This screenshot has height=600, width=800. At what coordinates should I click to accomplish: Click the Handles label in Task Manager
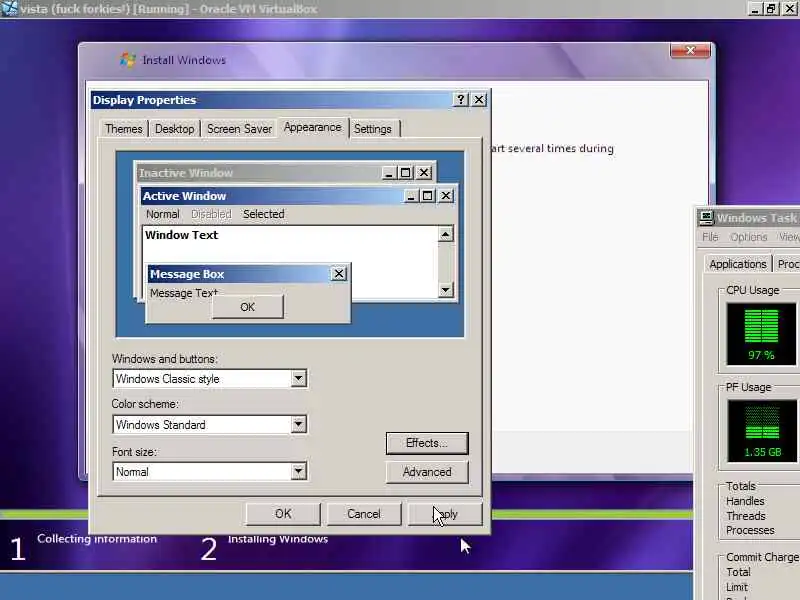coord(745,501)
